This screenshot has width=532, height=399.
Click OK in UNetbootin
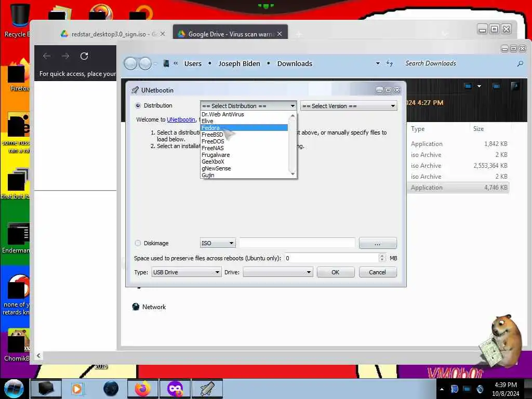pyautogui.click(x=336, y=272)
